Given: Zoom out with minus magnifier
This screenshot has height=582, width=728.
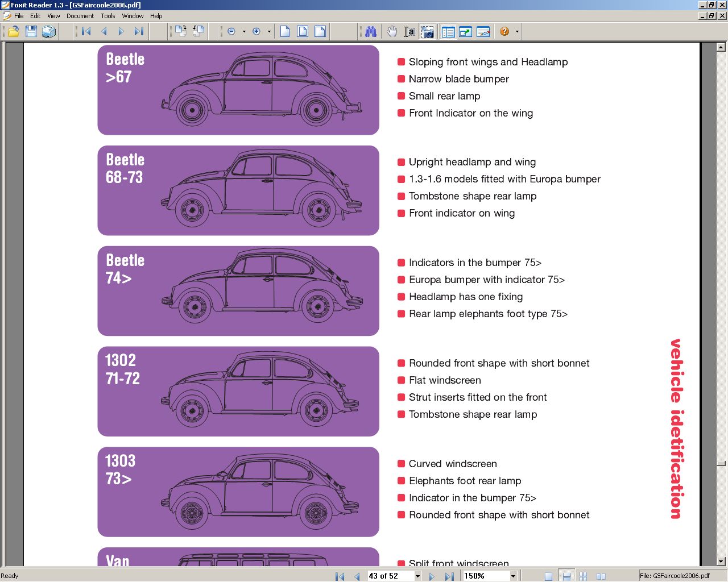Looking at the screenshot, I should pyautogui.click(x=231, y=32).
